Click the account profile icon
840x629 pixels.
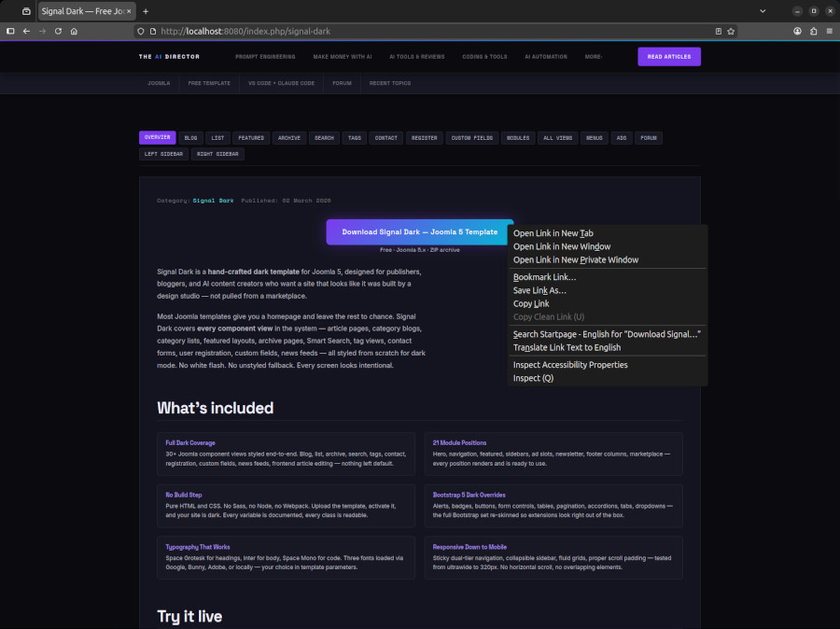coord(797,31)
